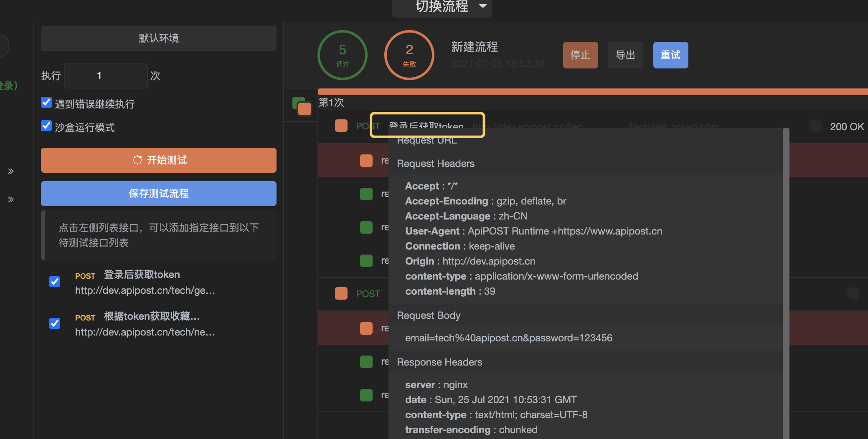Click the pass/fail filter icon beside 第1次

click(302, 106)
